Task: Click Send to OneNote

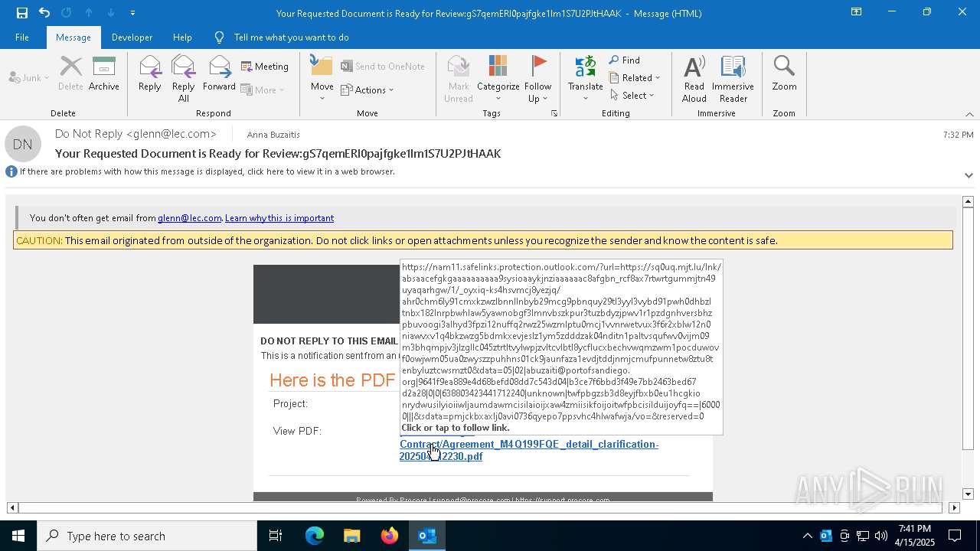Action: (x=383, y=67)
